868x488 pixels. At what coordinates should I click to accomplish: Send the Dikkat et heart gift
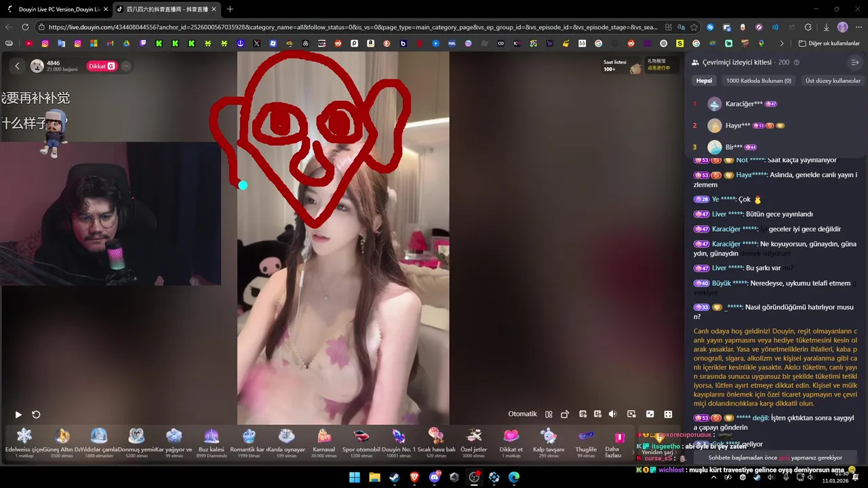(511, 443)
